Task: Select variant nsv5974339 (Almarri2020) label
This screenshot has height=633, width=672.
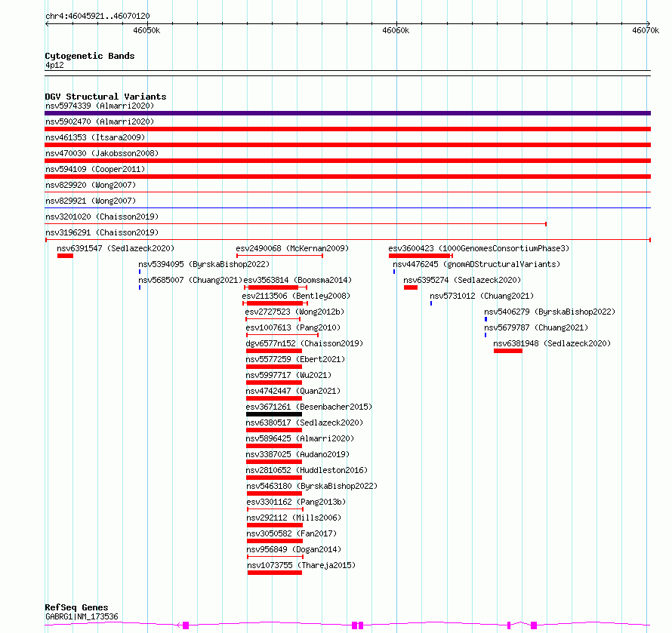Action: tap(100, 106)
